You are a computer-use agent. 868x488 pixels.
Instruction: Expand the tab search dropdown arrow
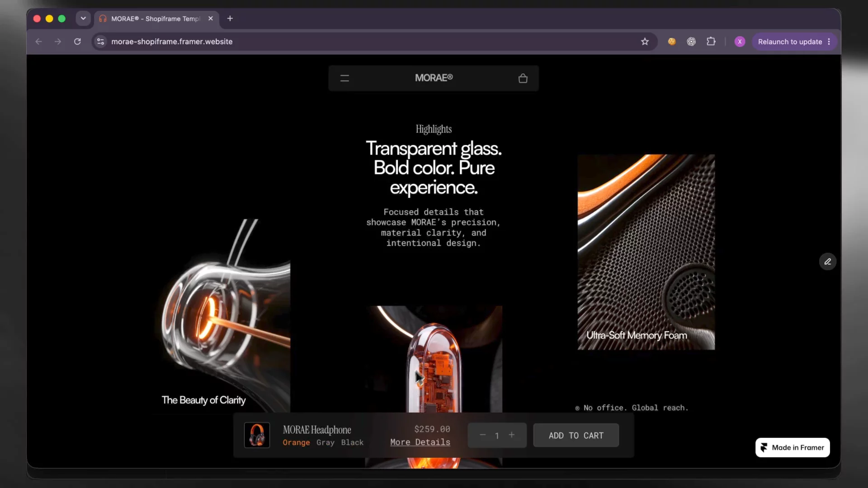(x=83, y=19)
